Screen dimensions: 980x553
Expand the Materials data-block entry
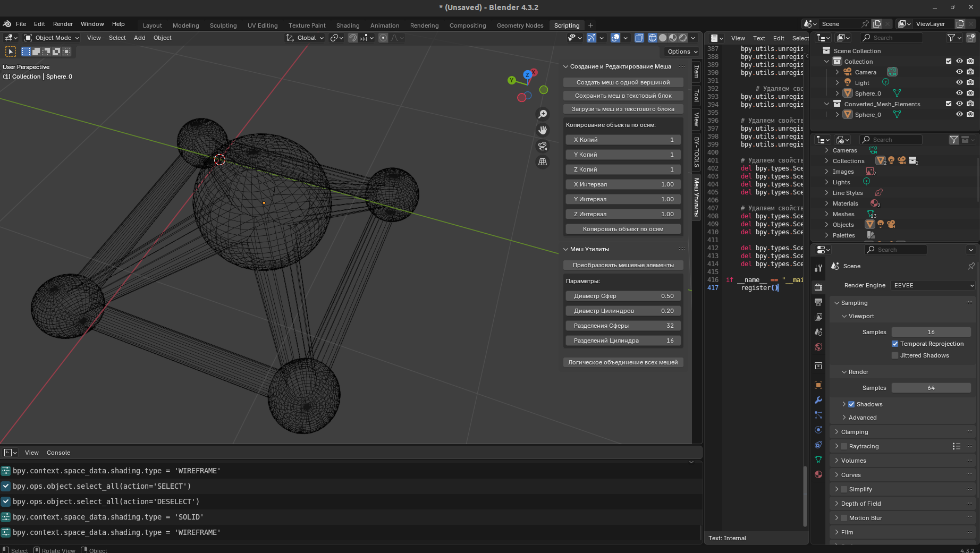coord(827,203)
